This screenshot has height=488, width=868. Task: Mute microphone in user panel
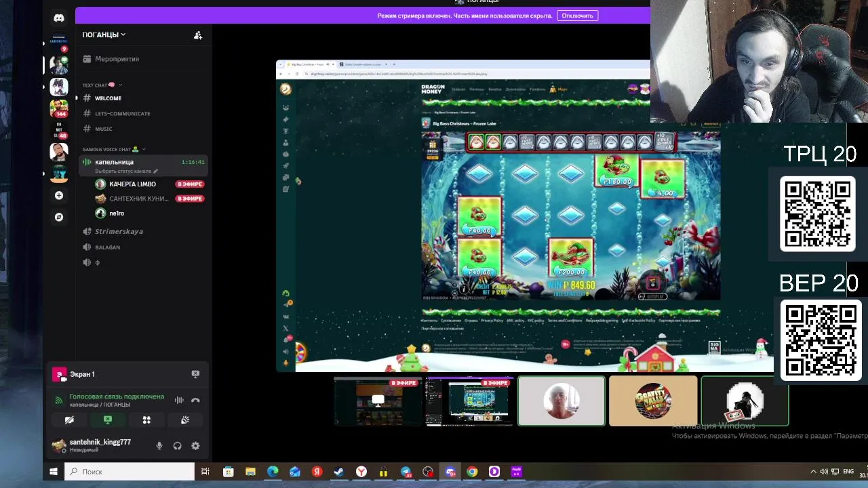point(159,445)
